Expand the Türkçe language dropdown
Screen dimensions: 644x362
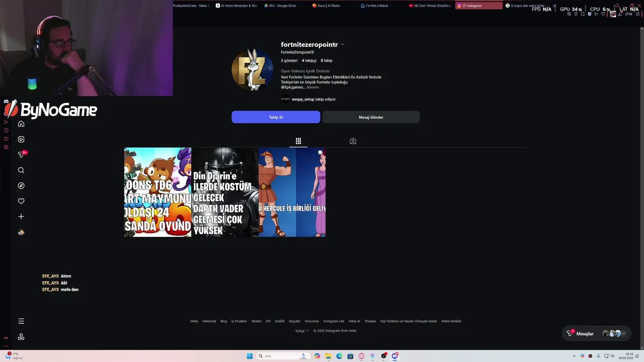[x=302, y=331]
